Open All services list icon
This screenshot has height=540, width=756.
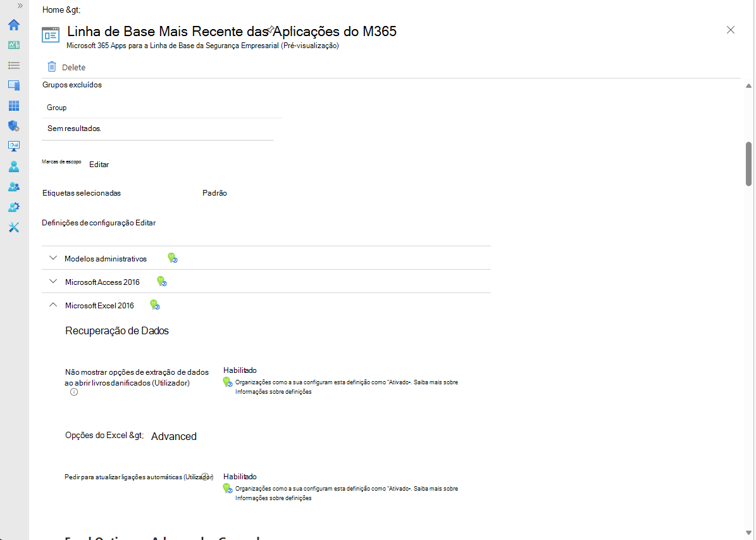pos(14,65)
